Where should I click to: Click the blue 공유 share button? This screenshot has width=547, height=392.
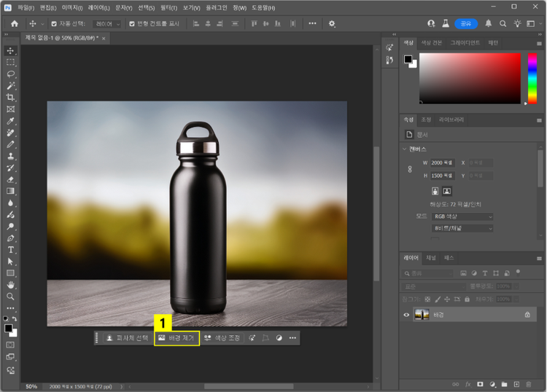click(466, 23)
